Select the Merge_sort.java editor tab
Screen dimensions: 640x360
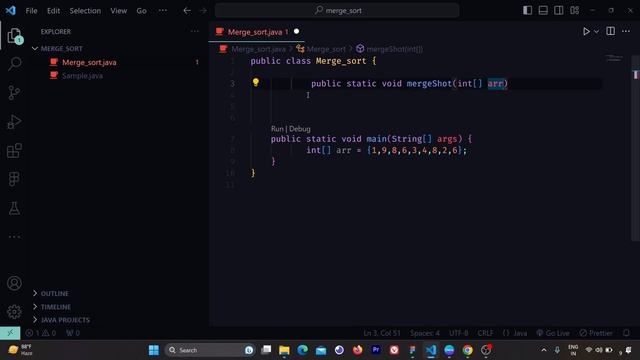(x=258, y=32)
